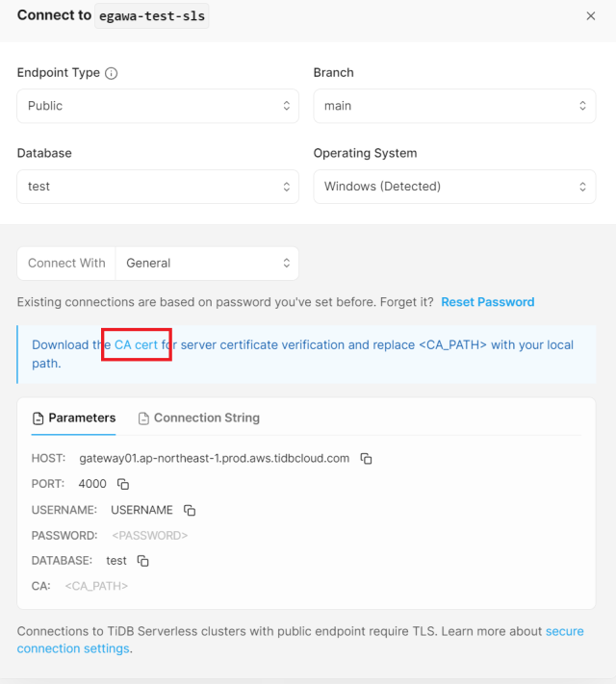Click the Connection String document icon
The image size is (616, 684).
click(x=143, y=418)
